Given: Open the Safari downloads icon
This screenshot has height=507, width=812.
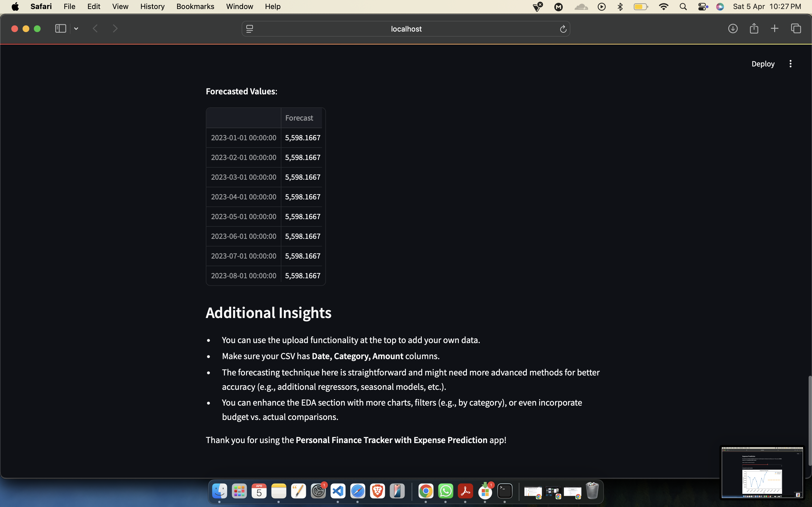Looking at the screenshot, I should tap(732, 28).
